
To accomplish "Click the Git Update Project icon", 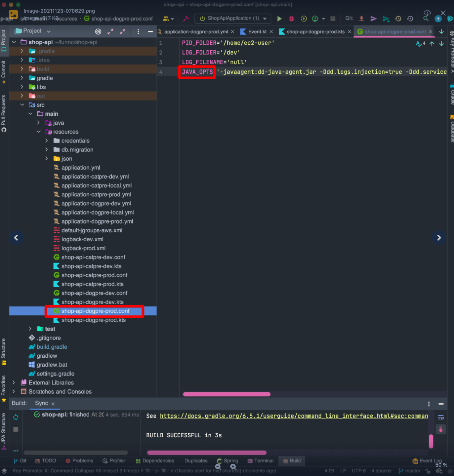I will (x=361, y=18).
